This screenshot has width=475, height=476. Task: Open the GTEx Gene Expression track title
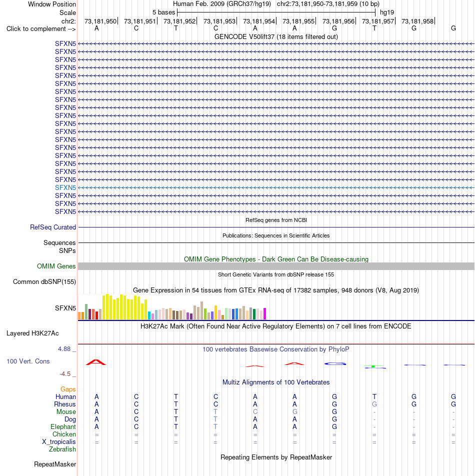click(276, 290)
